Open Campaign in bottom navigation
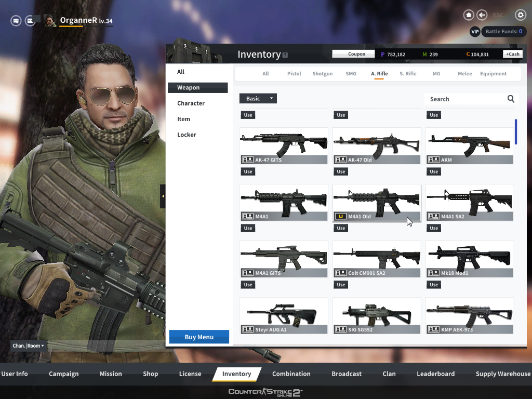Screen dimensions: 532x399 (64, 374)
